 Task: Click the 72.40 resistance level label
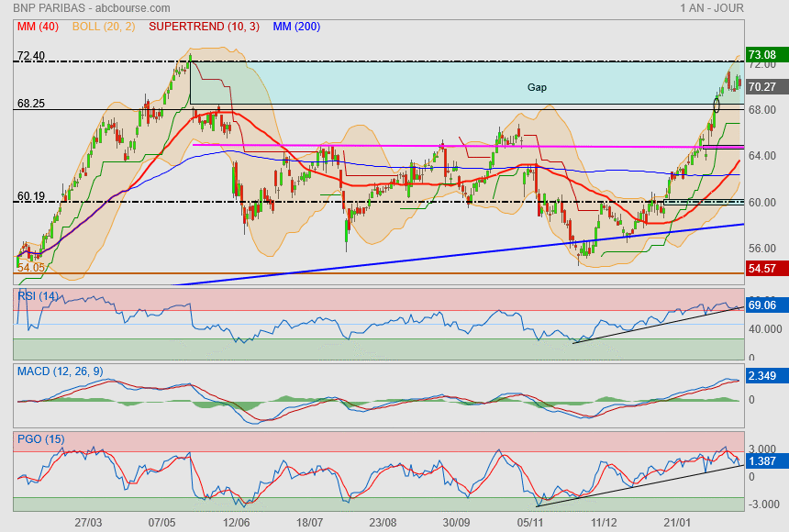(x=31, y=56)
